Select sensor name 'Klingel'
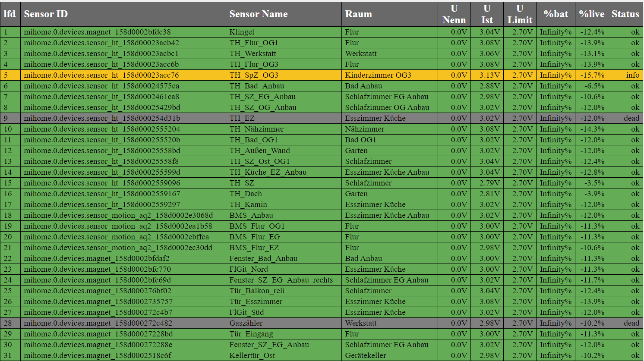The width and height of the screenshot is (644, 361). [242, 32]
